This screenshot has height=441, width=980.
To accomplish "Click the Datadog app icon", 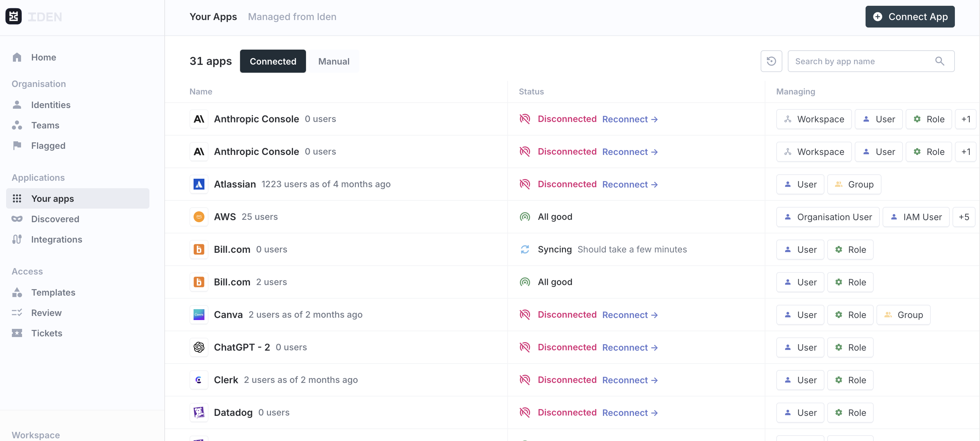I will click(x=199, y=412).
